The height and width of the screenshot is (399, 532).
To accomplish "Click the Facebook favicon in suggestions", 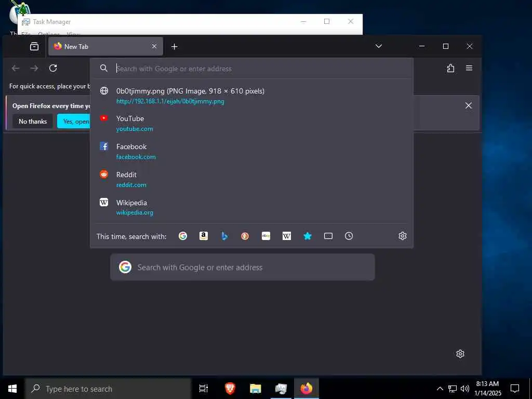I will 104,146.
